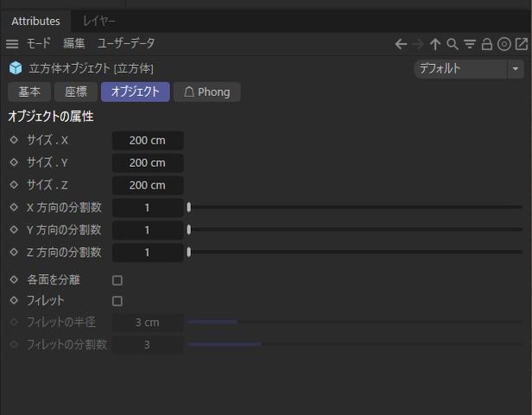The width and height of the screenshot is (532, 415).
Task: Open the ユーザーデータ menu
Action: point(126,43)
